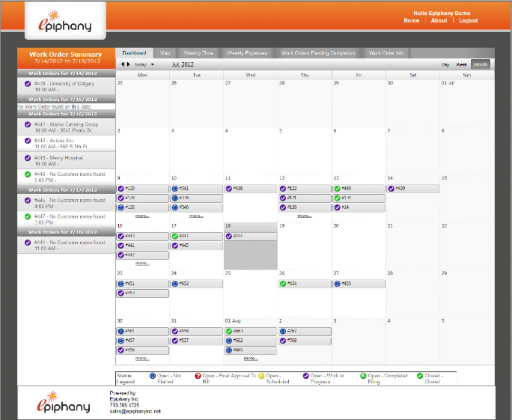Click the green check icon for sidebar #446
This screenshot has width=512, height=420.
click(28, 174)
